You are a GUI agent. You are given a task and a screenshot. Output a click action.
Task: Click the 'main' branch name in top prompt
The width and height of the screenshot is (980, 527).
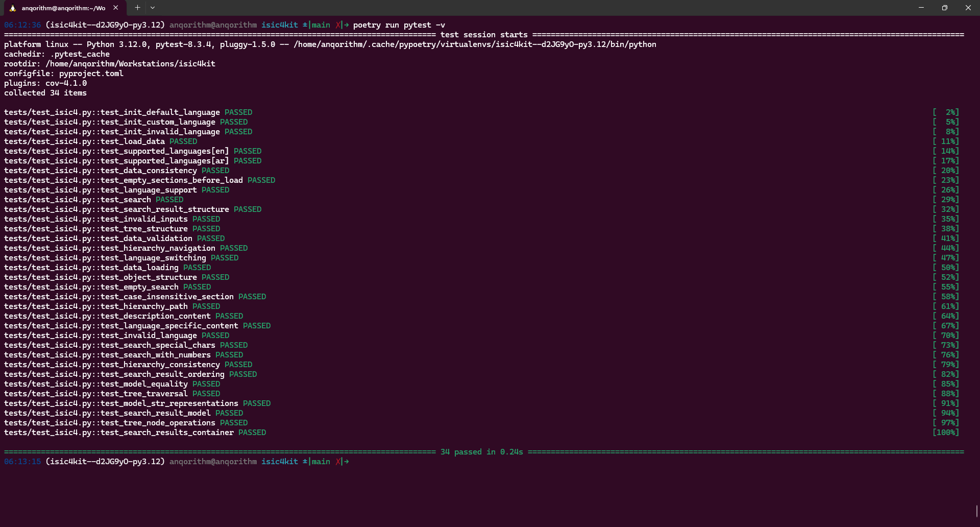coord(321,25)
